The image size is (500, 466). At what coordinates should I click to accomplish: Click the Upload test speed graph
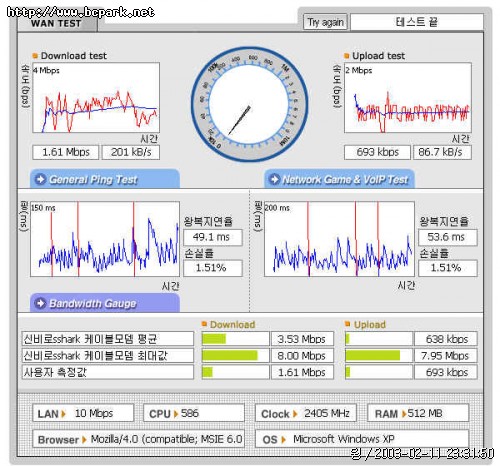click(x=408, y=98)
